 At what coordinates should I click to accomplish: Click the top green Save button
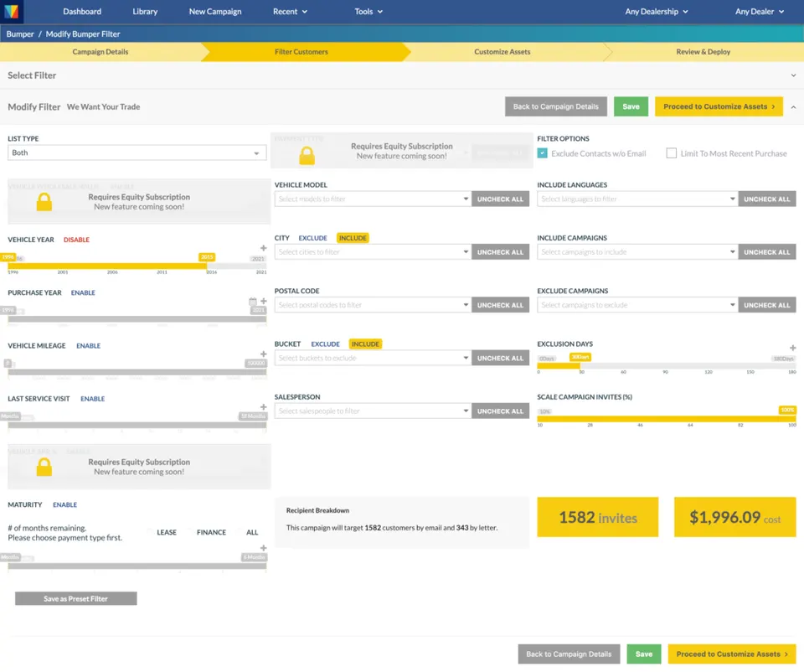(631, 106)
